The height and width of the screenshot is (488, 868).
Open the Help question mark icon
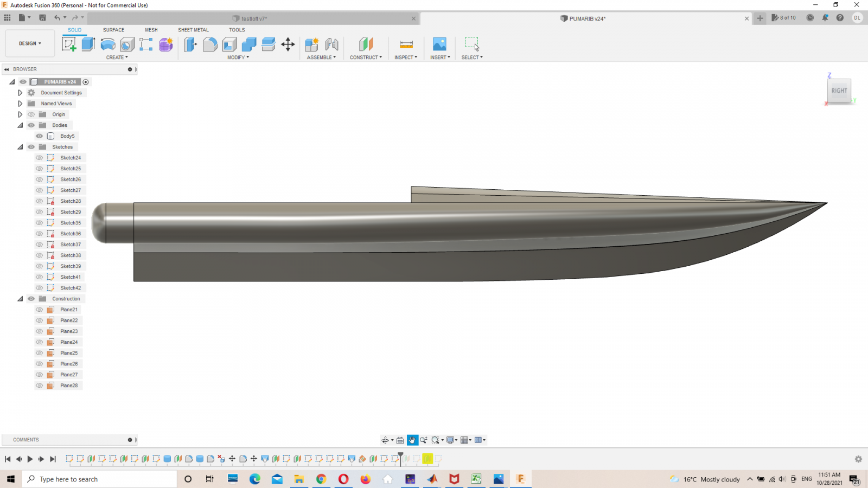point(840,18)
